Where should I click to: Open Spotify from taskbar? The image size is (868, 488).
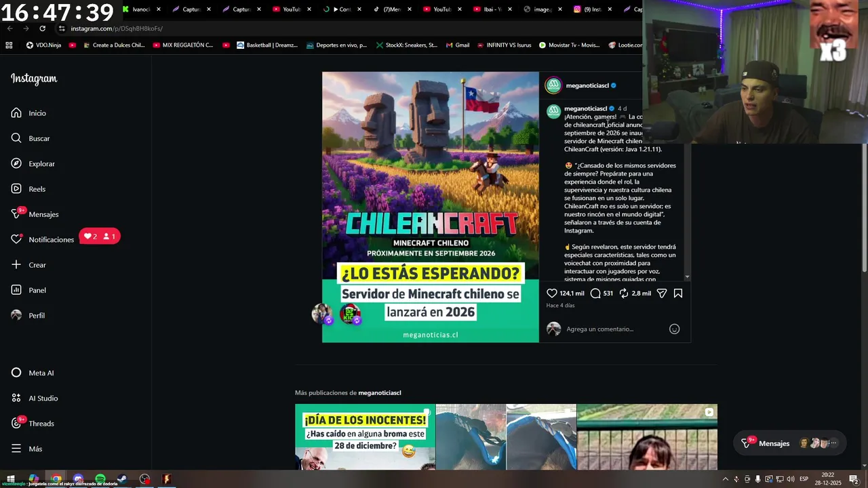(100, 479)
